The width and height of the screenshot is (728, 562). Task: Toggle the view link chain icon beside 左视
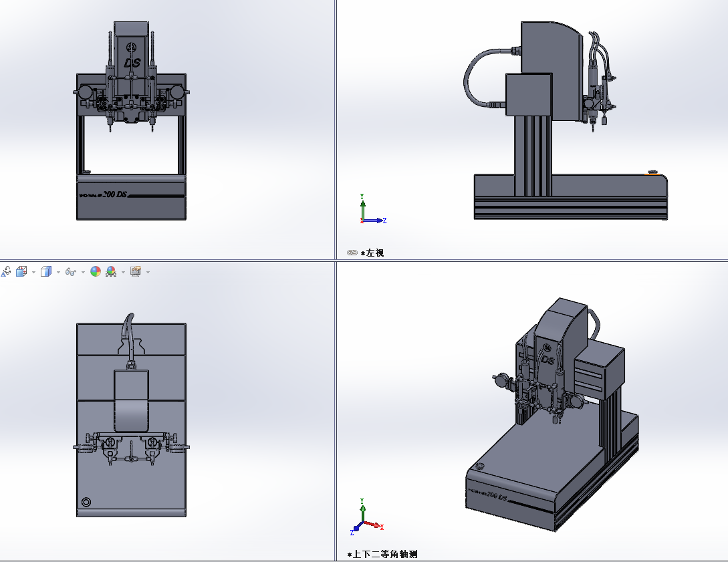point(352,253)
